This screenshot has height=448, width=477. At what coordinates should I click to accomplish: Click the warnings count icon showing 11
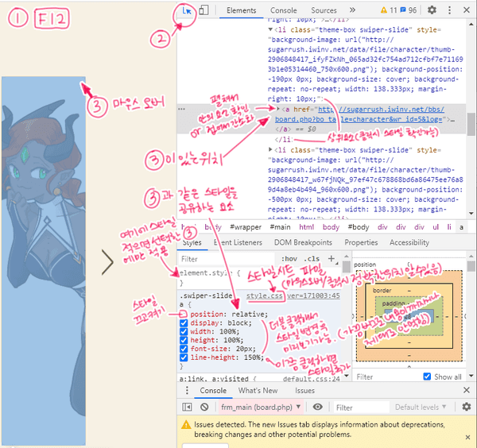(x=390, y=10)
